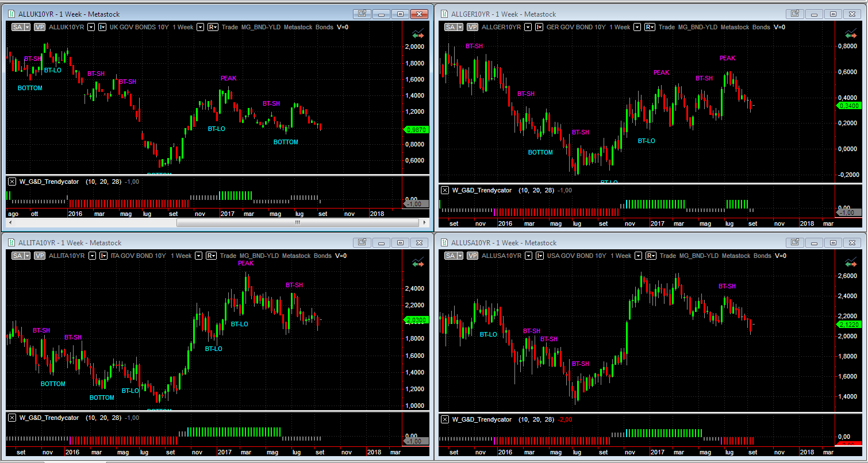
Task: Click the UK chart scrollbar right arrow
Action: [425, 222]
